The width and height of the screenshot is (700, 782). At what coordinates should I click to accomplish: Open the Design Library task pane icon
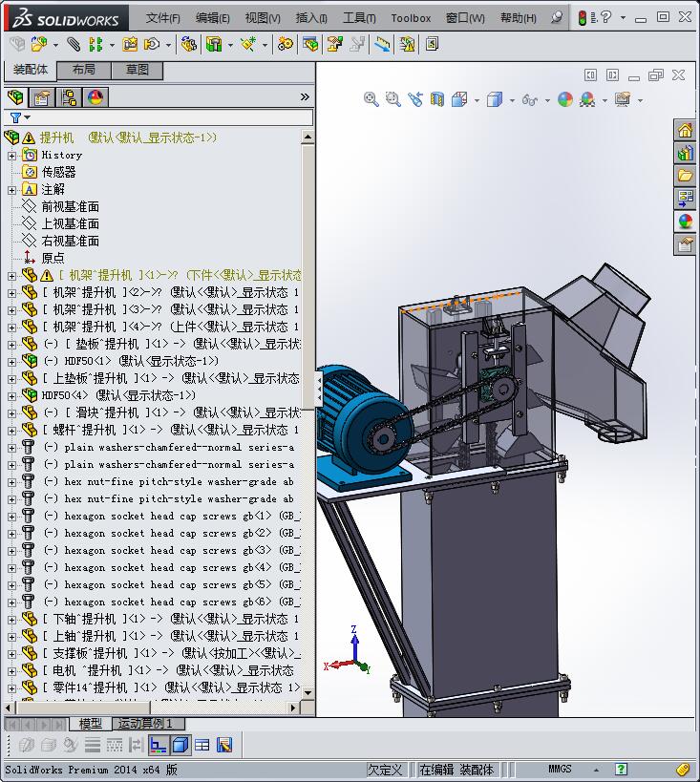(685, 153)
